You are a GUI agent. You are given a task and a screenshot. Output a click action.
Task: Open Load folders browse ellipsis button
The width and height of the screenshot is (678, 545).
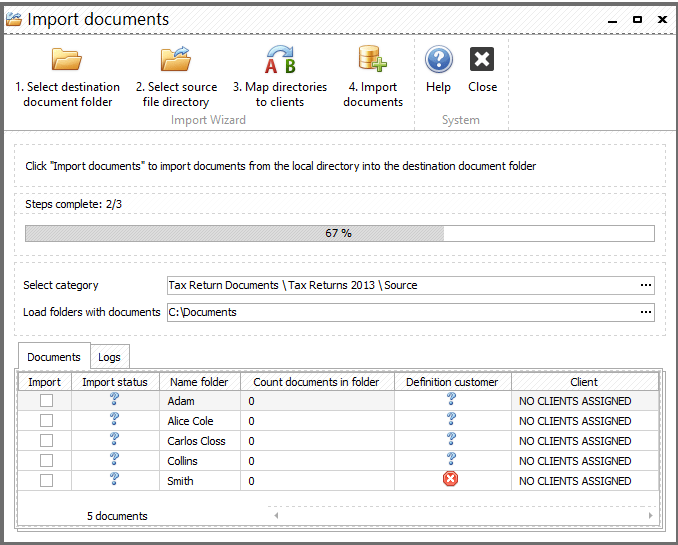pyautogui.click(x=646, y=312)
